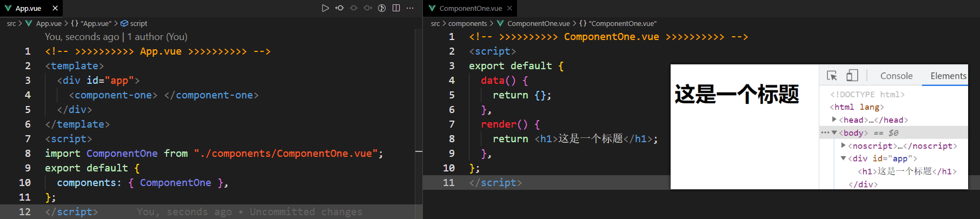
Task: Click 'export default {' in ComponentOne.vue
Action: pos(516,66)
